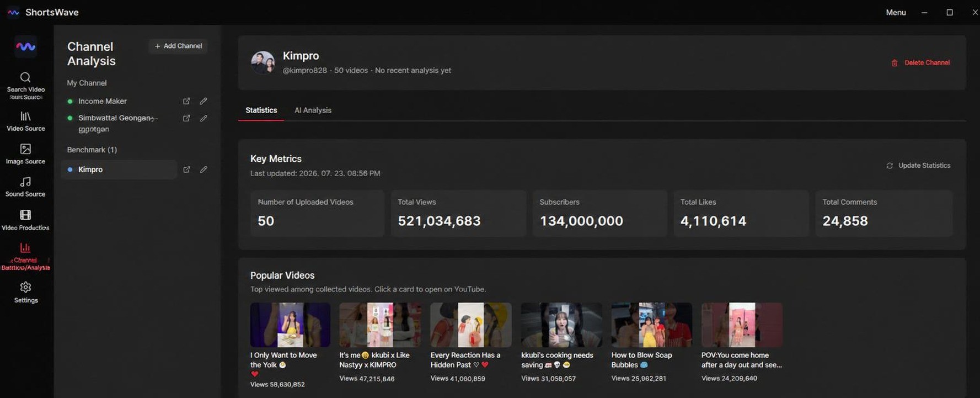Click the Key Metrics heading

coord(276,159)
